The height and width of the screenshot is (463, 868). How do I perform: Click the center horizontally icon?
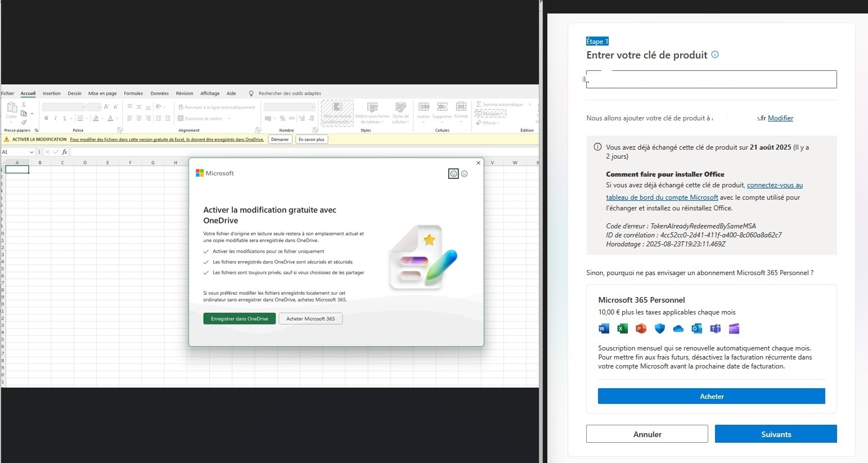point(139,118)
